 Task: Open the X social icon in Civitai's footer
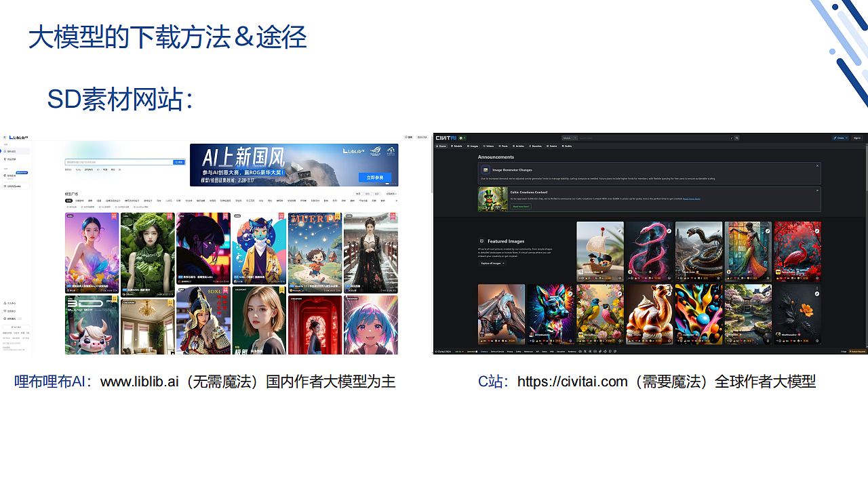pos(585,351)
